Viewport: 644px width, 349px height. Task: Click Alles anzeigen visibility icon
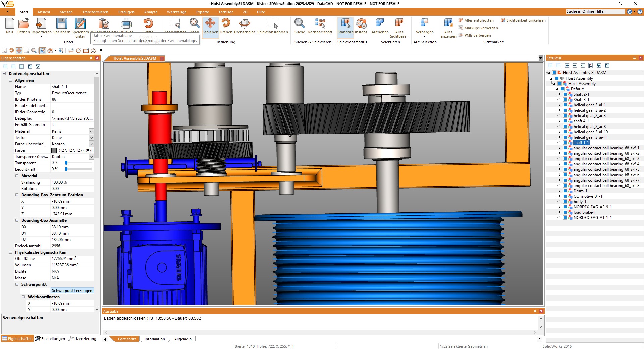click(x=448, y=24)
